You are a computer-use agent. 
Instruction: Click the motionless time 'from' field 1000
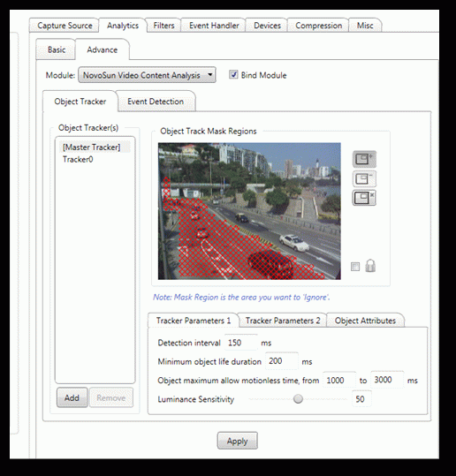[339, 380]
